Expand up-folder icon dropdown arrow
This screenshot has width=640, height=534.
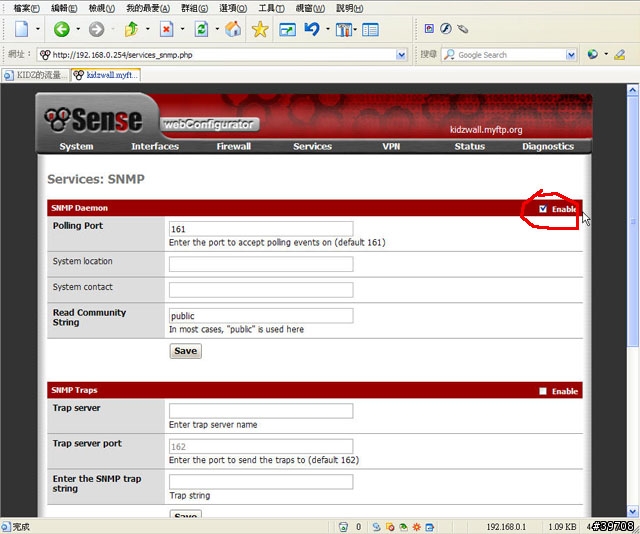(148, 29)
